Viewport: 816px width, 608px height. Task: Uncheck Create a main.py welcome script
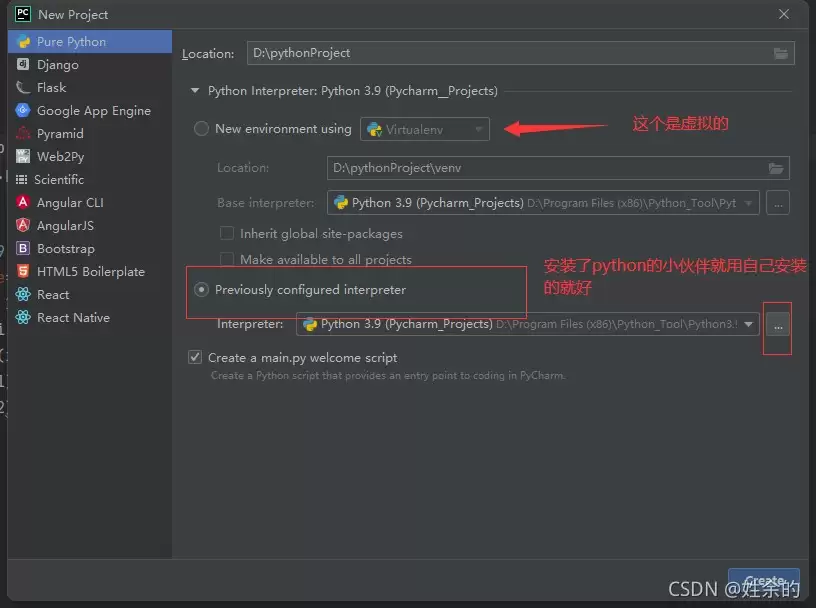pos(195,357)
